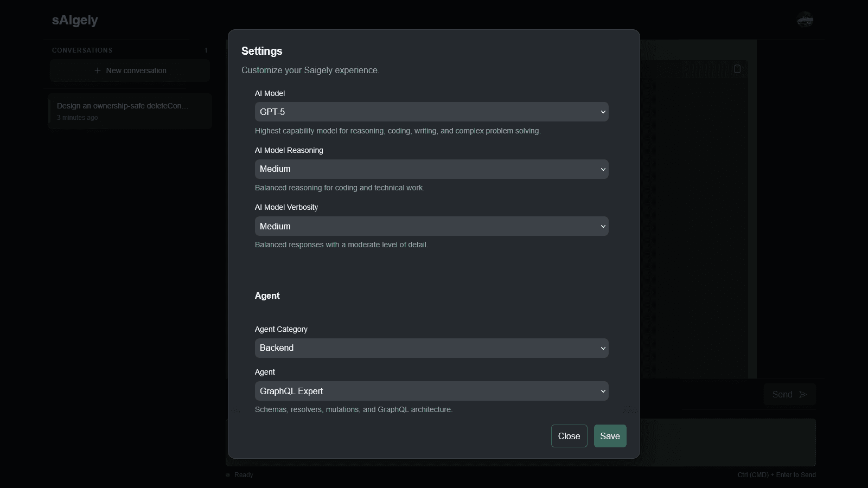Viewport: 868px width, 488px height.
Task: Click the paper-plane icon on Send button
Action: coord(803,394)
